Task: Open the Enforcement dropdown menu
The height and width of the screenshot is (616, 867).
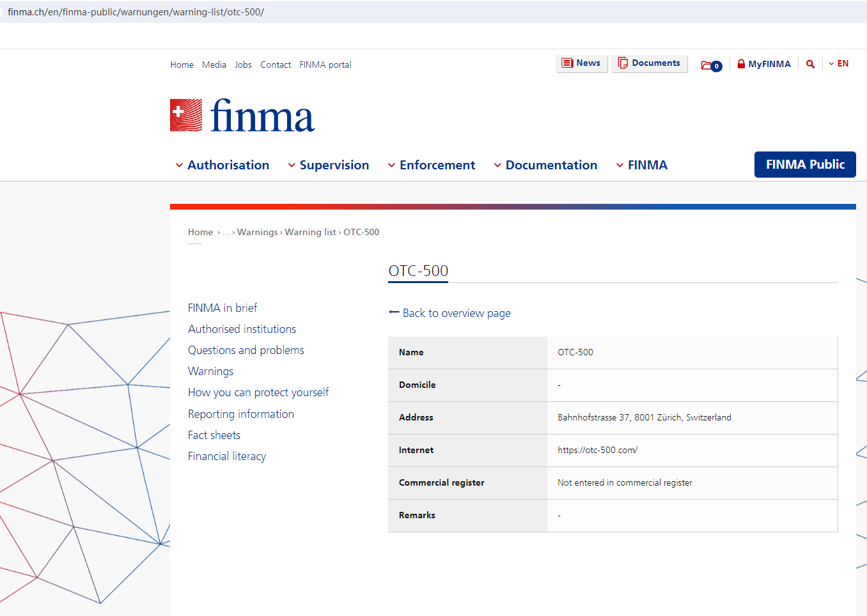Action: [x=431, y=165]
